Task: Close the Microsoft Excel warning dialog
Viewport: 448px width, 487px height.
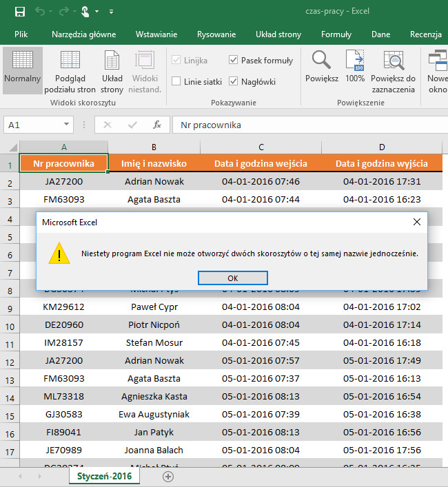Action: pos(416,222)
